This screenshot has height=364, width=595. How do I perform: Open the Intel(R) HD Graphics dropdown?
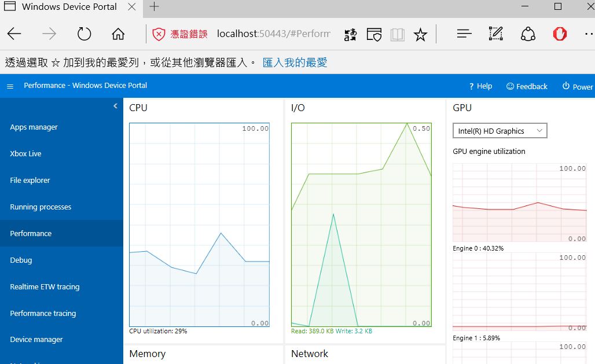[499, 131]
